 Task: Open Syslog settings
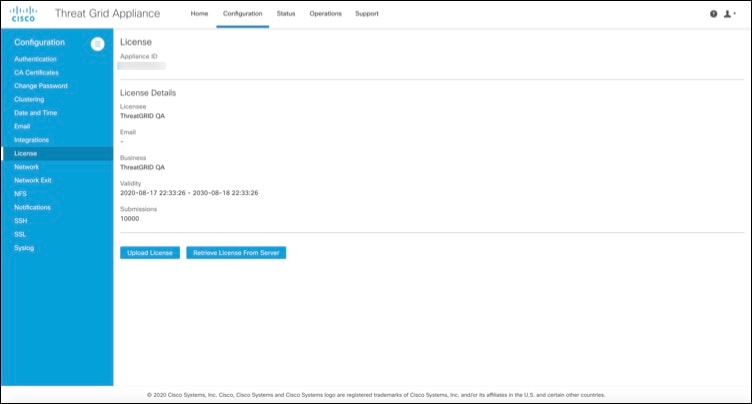(24, 248)
